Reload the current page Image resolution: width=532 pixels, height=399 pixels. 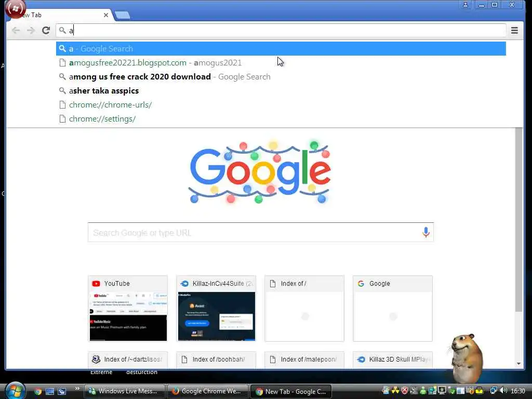pos(46,30)
